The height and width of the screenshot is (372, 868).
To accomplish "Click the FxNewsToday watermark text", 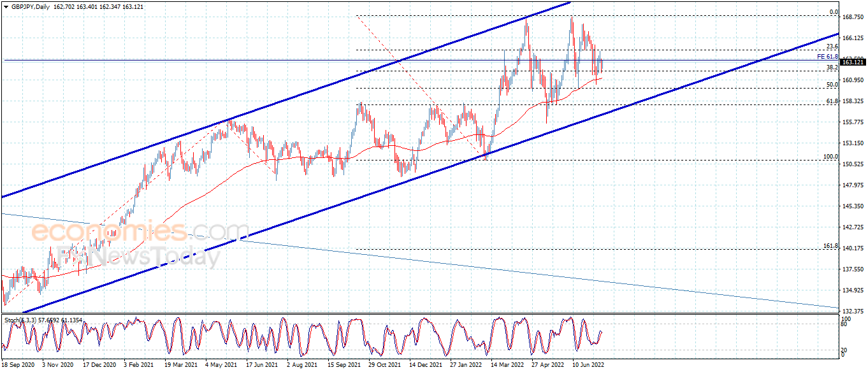I will tap(138, 257).
